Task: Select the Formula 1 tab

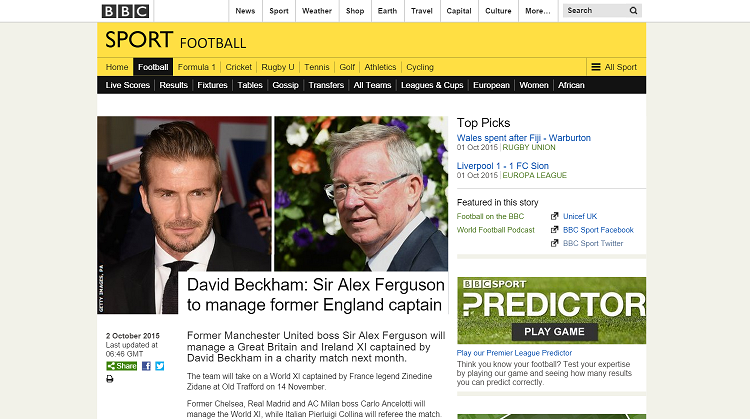Action: (x=197, y=67)
